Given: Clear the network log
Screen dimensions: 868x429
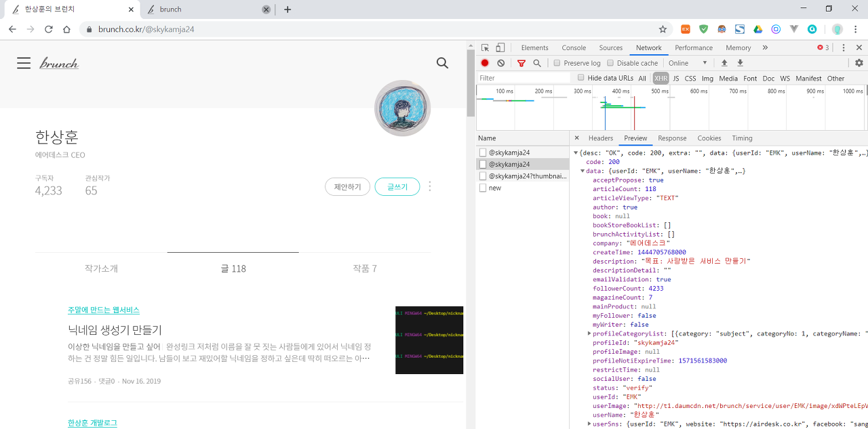Looking at the screenshot, I should 500,63.
